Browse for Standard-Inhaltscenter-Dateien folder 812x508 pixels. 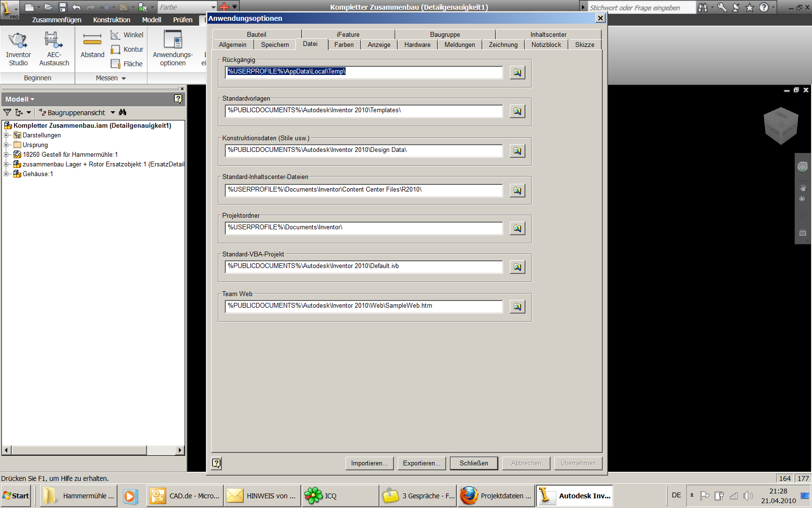(x=517, y=191)
